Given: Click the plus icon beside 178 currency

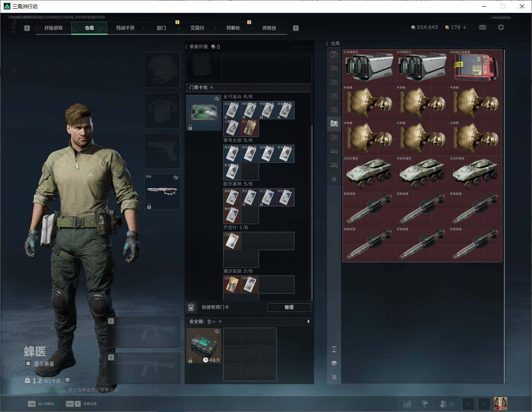Looking at the screenshot, I should tap(464, 27).
